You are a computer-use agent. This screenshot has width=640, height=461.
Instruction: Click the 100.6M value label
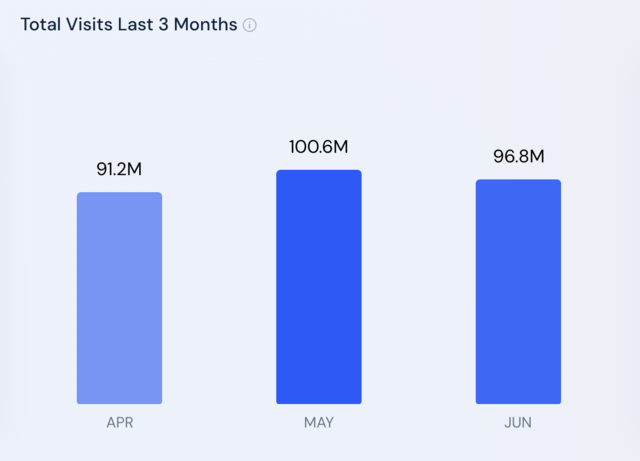pyautogui.click(x=319, y=147)
